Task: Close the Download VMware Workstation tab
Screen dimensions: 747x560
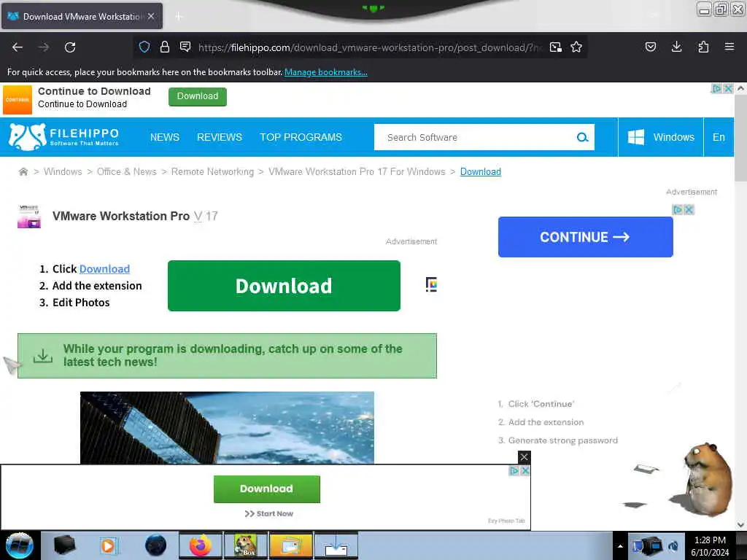Action: [x=151, y=16]
